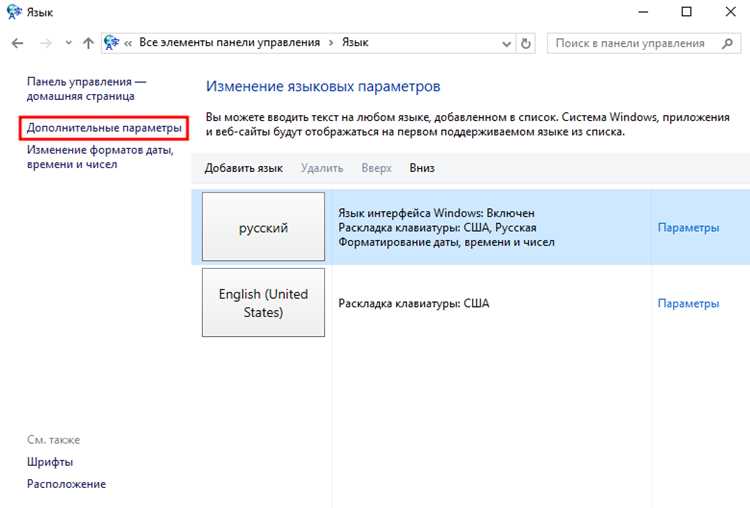Screen dimensions: 750x508
Task: Open Расположение under См. также
Action: 66,484
